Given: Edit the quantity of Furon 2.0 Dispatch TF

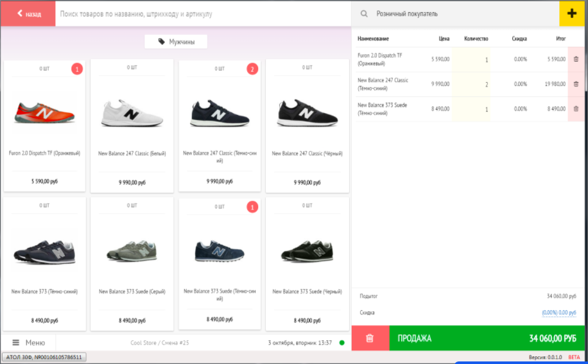Looking at the screenshot, I should pos(471,60).
